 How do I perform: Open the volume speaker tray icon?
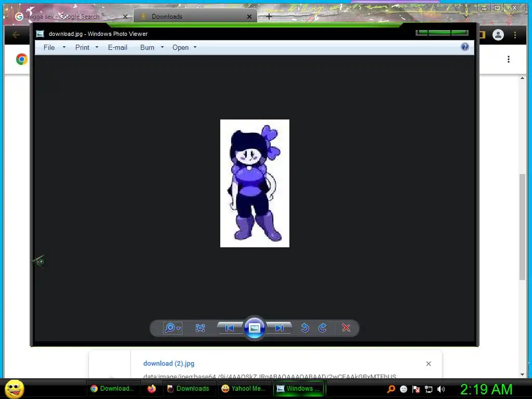pos(441,389)
